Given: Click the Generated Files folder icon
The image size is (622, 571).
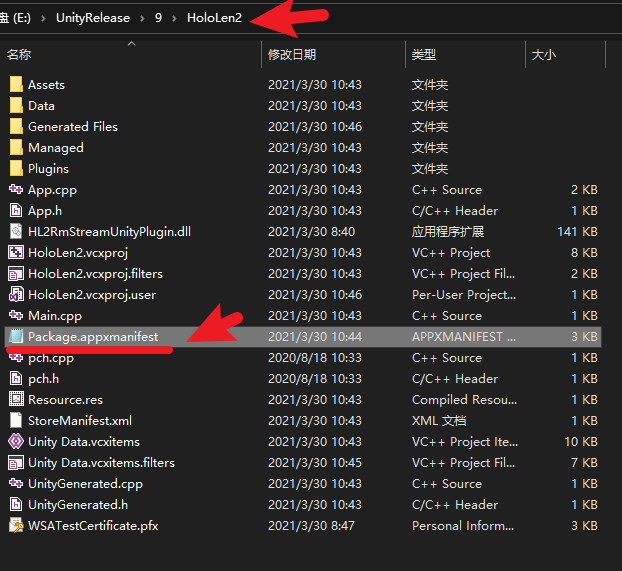Looking at the screenshot, I should [x=16, y=127].
